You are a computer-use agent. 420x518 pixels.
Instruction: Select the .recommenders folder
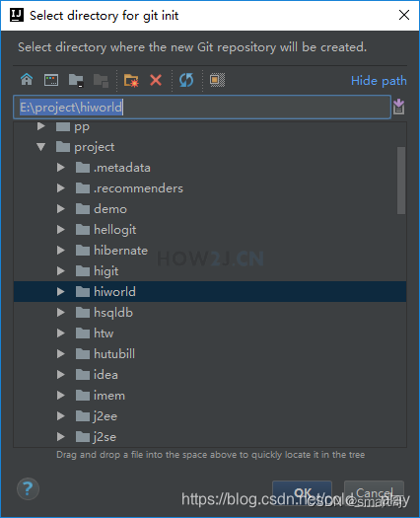(210, 188)
